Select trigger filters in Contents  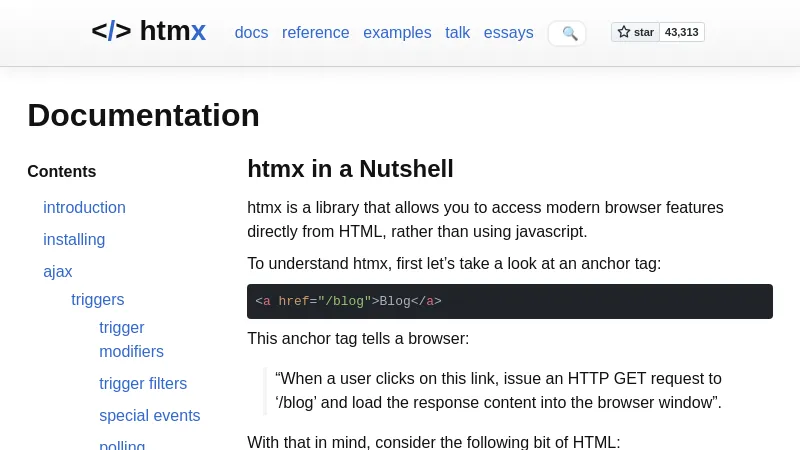tap(143, 384)
